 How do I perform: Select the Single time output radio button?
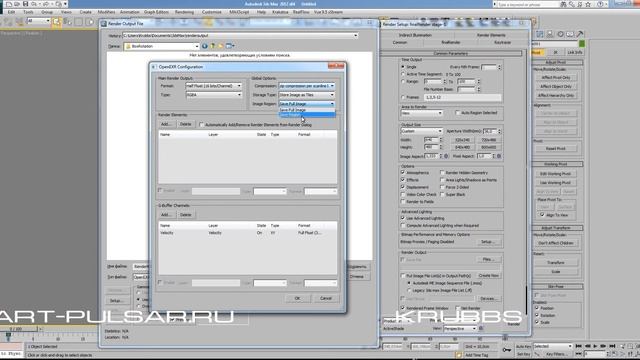[403, 67]
